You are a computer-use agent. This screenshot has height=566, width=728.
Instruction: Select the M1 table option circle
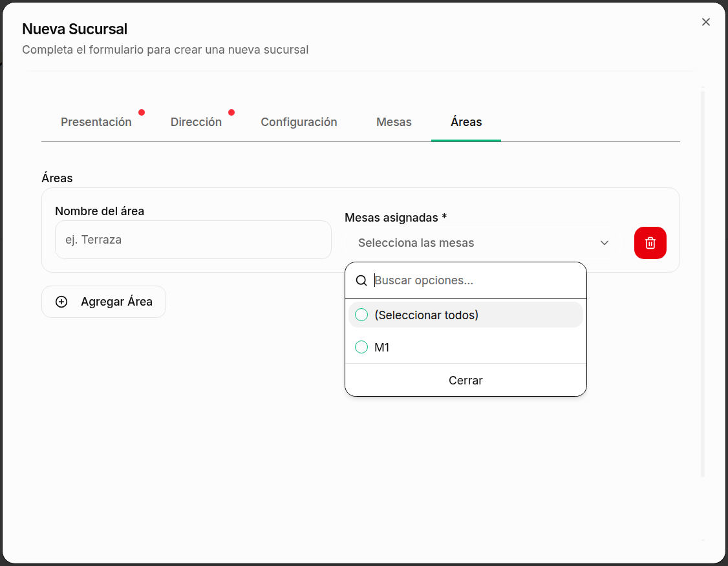point(361,347)
